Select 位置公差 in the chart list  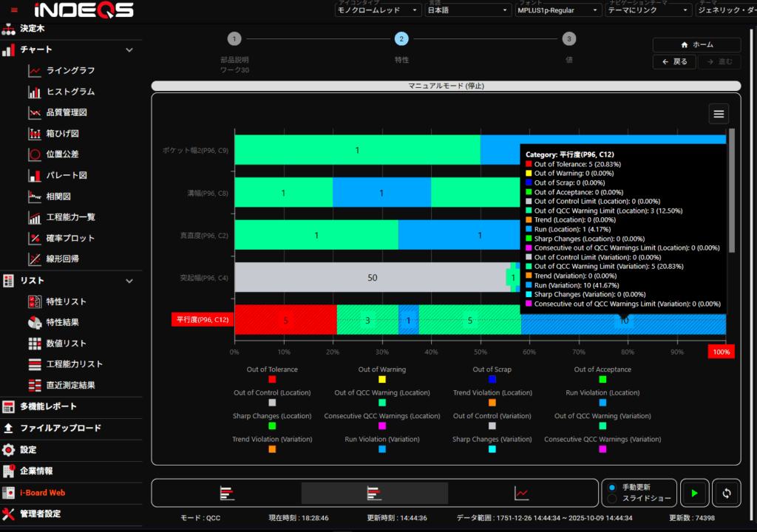[62, 154]
